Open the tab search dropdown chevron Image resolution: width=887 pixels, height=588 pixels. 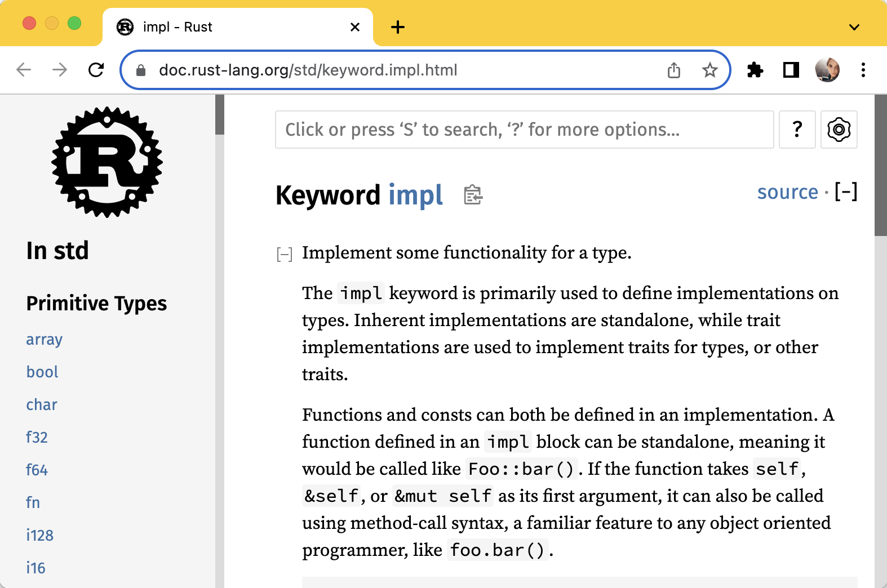pos(854,27)
